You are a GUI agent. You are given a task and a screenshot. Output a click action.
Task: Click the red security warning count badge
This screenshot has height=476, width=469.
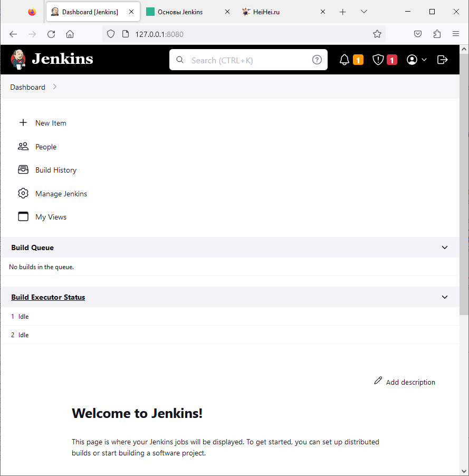(x=392, y=60)
